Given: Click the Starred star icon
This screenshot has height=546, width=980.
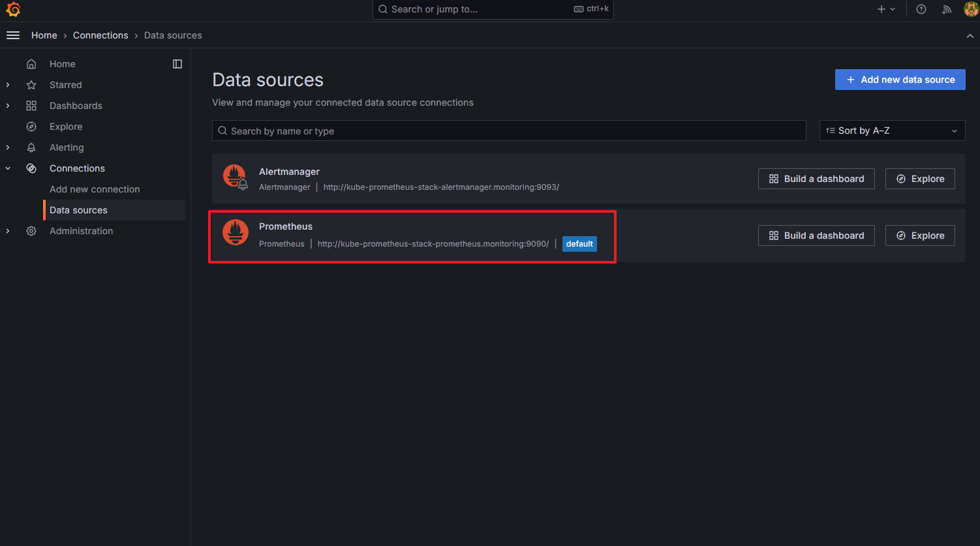Looking at the screenshot, I should [x=31, y=85].
